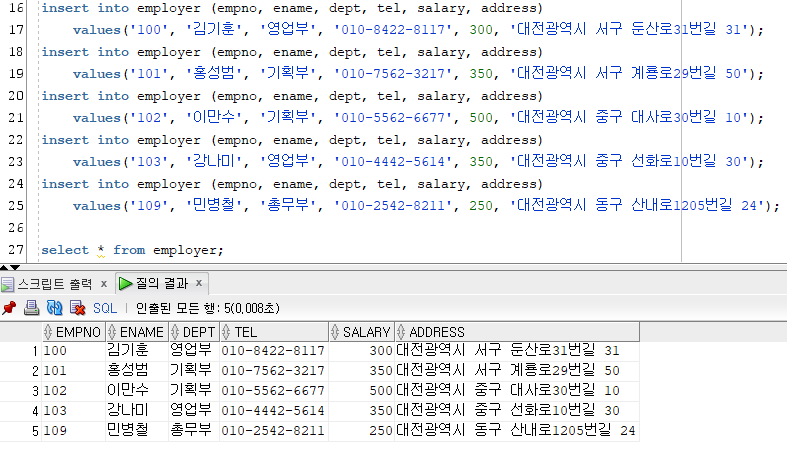Click the cell containing 김기훈
787x453 pixels.
click(x=137, y=351)
